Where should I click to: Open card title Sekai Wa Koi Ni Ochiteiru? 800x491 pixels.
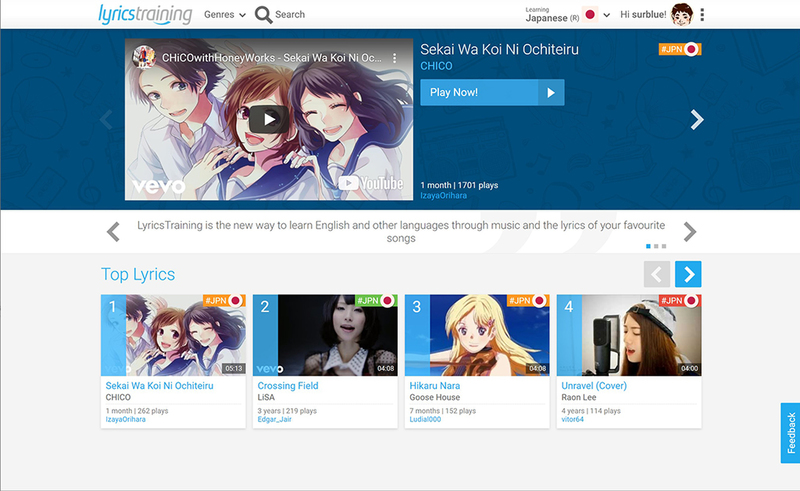pos(159,386)
